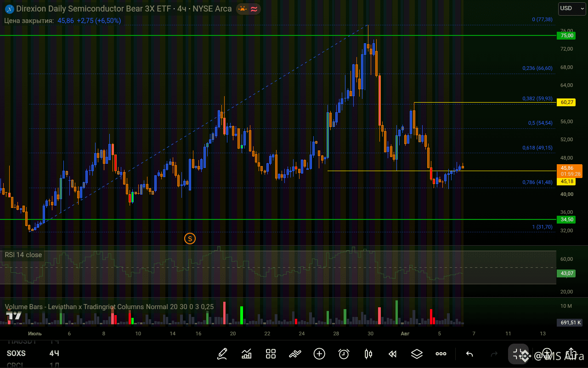Click the Цена закрытия price label

click(x=29, y=21)
